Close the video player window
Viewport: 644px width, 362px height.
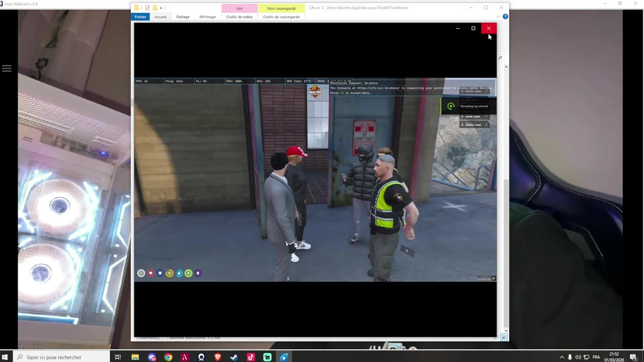pos(489,28)
